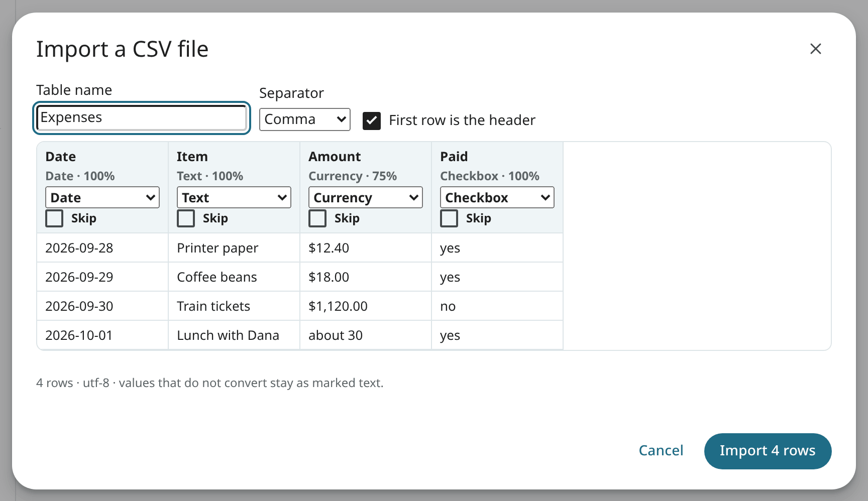Click the $1,120.00 amount cell
This screenshot has width=868, height=501.
[x=366, y=306]
